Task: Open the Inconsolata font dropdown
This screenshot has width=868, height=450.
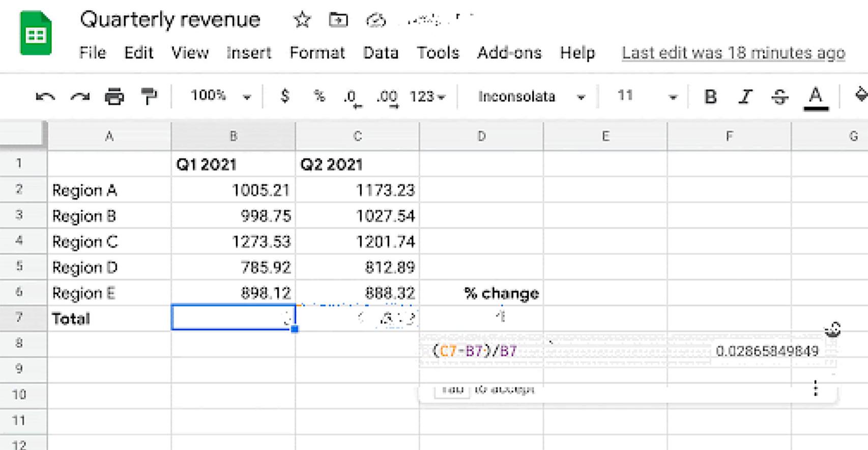Action: click(x=531, y=96)
